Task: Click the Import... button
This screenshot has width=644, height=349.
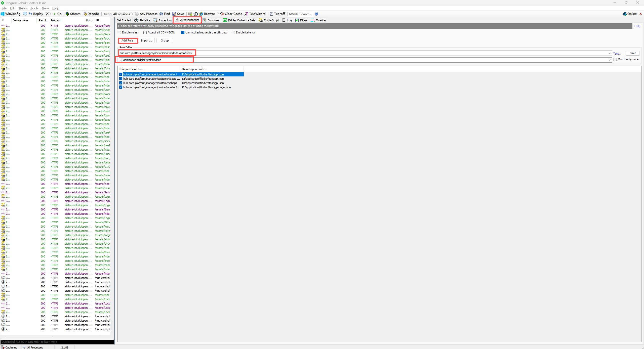Action: (146, 40)
